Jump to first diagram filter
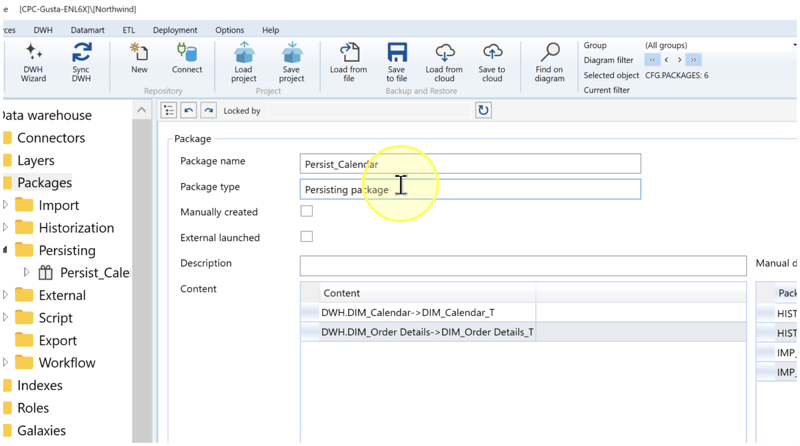The height and width of the screenshot is (446, 800). coord(652,60)
